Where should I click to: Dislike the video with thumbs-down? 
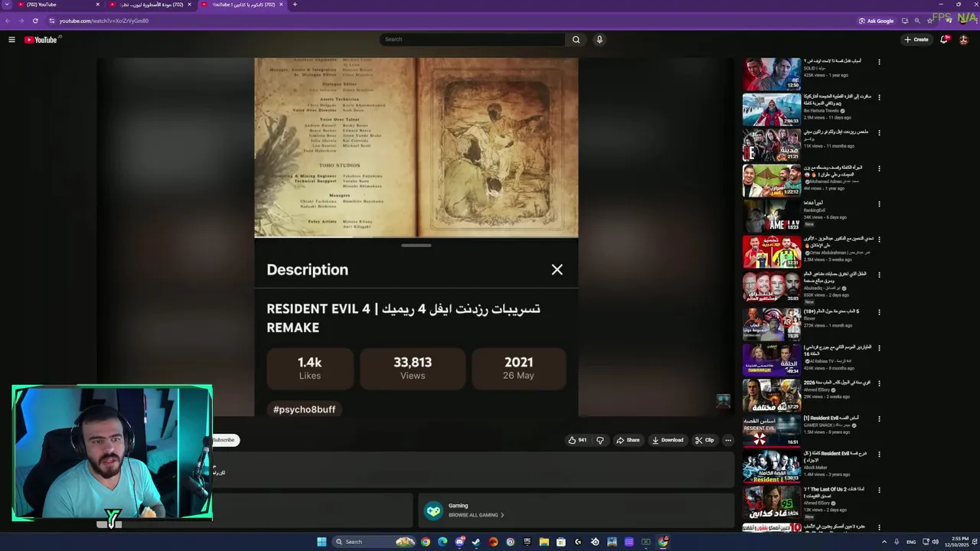[600, 440]
